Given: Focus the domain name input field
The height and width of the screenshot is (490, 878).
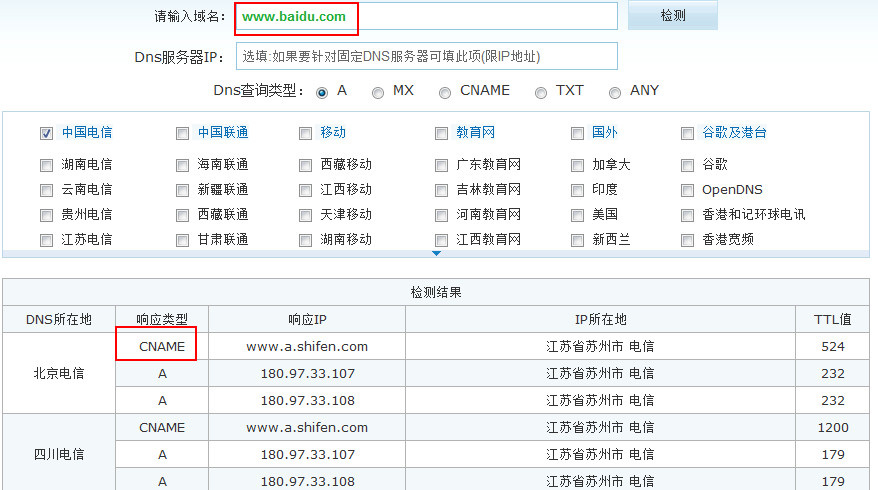Looking at the screenshot, I should pyautogui.click(x=427, y=16).
